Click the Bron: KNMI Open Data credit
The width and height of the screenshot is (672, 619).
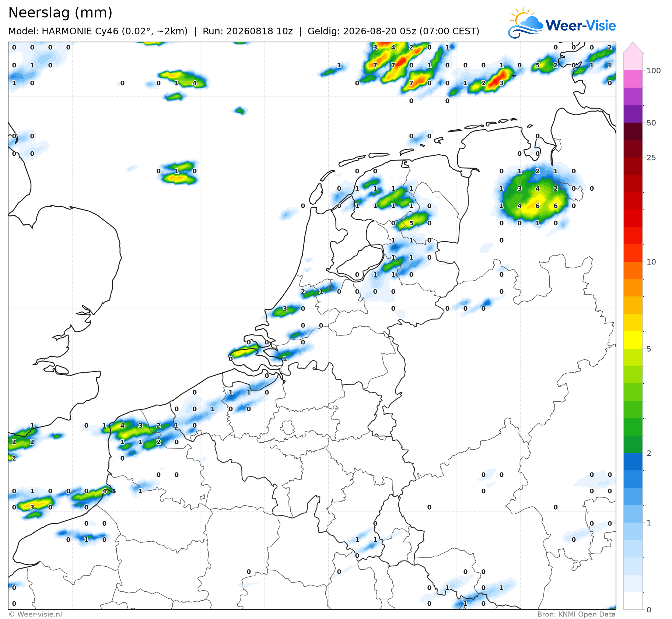click(577, 614)
